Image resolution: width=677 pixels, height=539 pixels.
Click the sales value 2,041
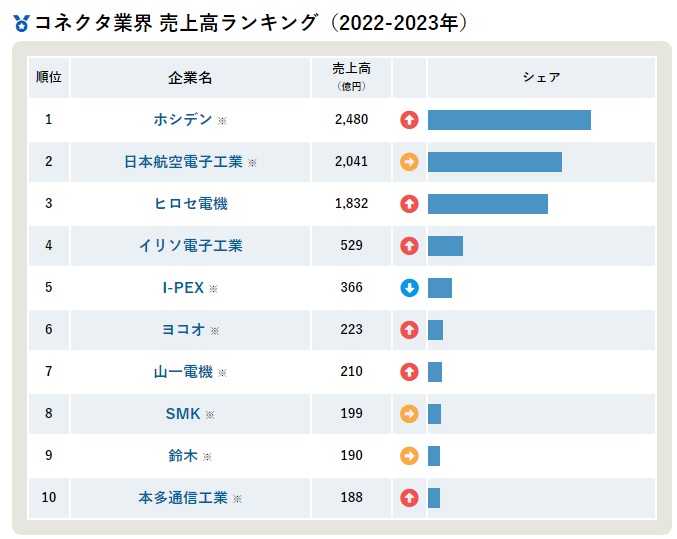point(351,162)
